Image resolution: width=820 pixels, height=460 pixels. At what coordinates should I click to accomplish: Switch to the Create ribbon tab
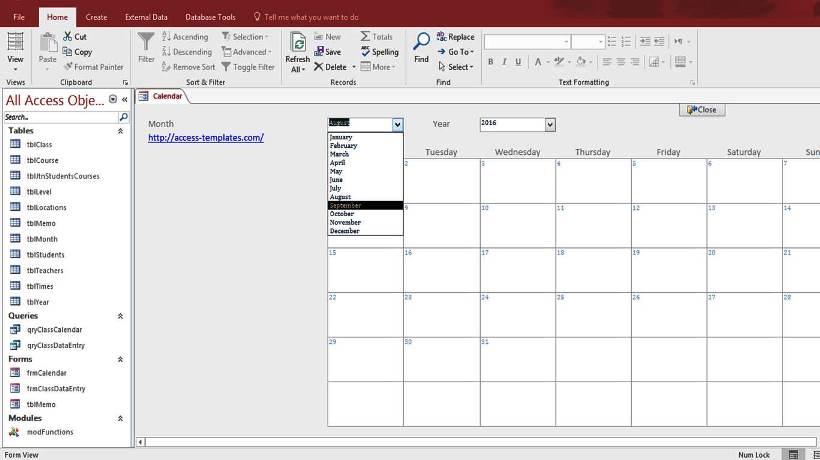[96, 17]
